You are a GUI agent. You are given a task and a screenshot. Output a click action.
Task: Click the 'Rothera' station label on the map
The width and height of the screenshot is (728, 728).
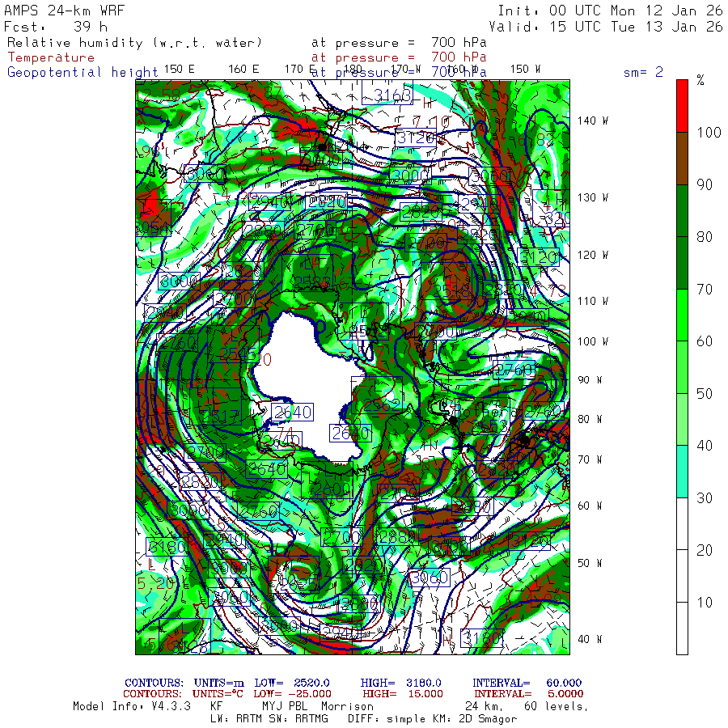point(485,412)
